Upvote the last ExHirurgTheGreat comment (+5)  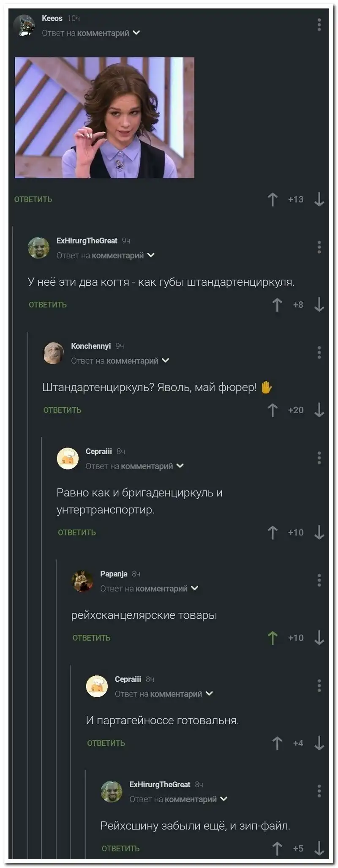(277, 848)
